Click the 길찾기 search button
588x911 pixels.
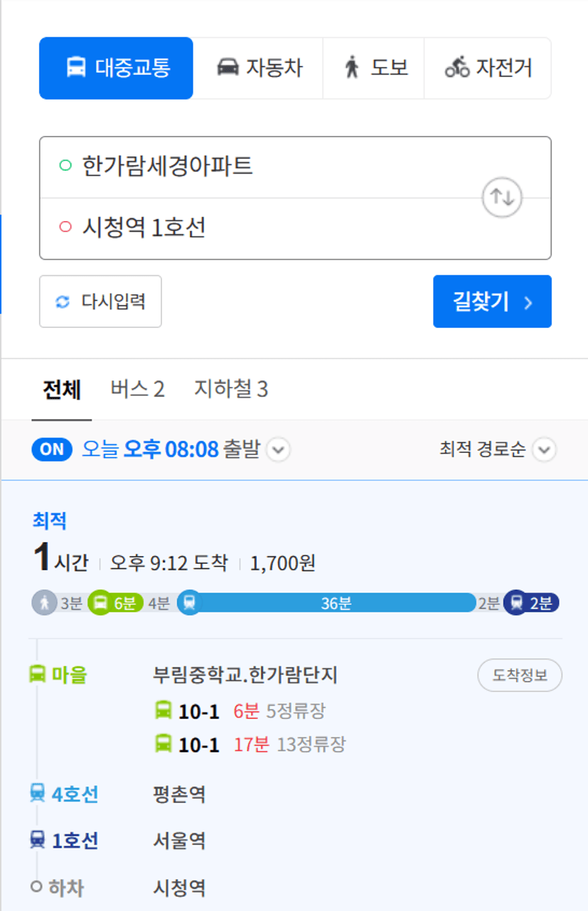point(492,302)
